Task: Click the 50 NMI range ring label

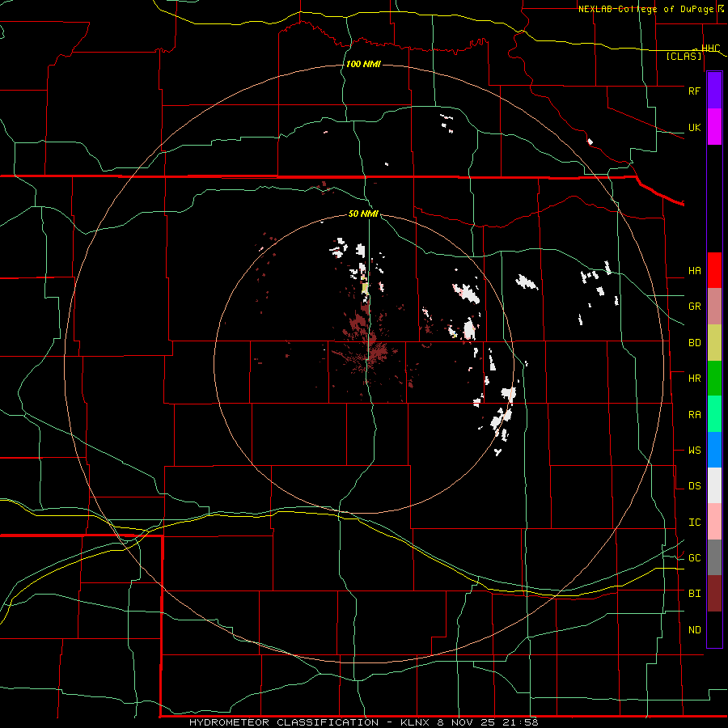Action: (x=363, y=214)
